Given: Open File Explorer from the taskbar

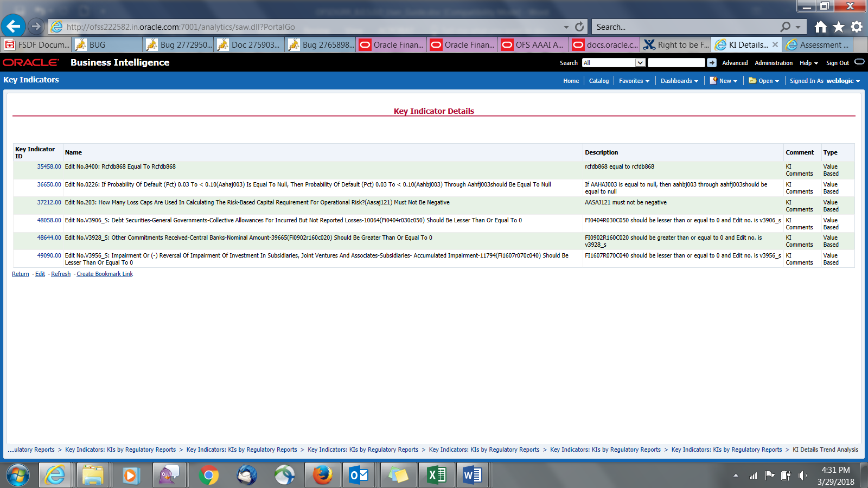Looking at the screenshot, I should tap(93, 476).
